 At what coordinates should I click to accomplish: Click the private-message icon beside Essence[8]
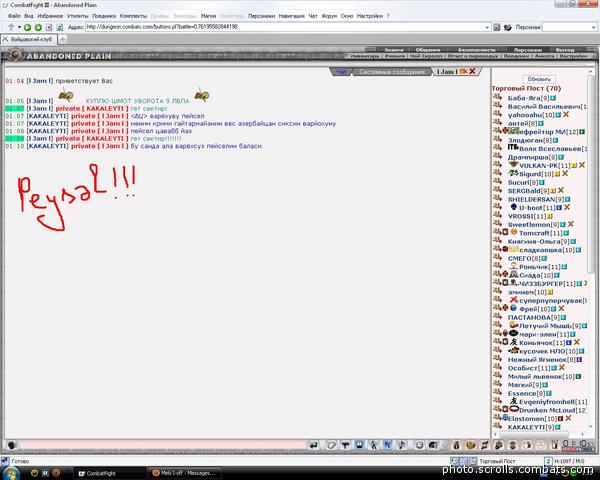(497, 392)
